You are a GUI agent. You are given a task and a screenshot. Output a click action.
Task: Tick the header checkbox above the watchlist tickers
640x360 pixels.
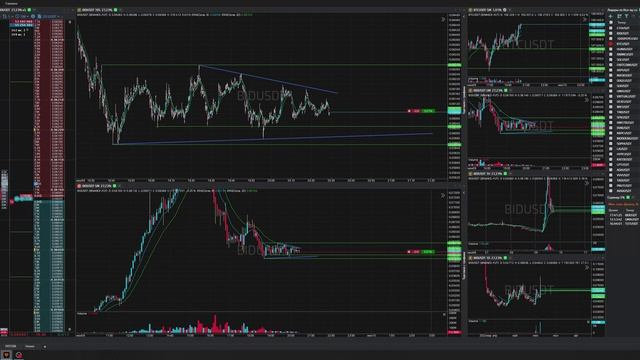611,22
